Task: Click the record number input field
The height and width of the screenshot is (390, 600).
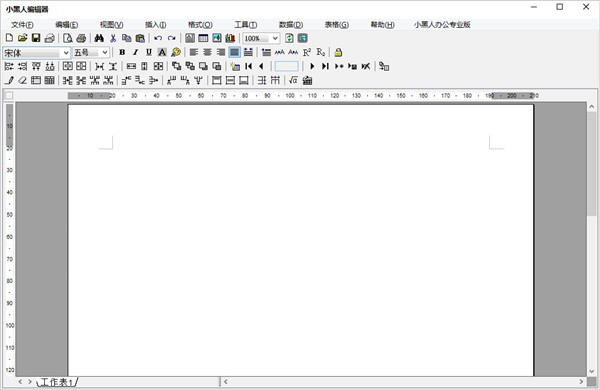Action: tap(287, 66)
